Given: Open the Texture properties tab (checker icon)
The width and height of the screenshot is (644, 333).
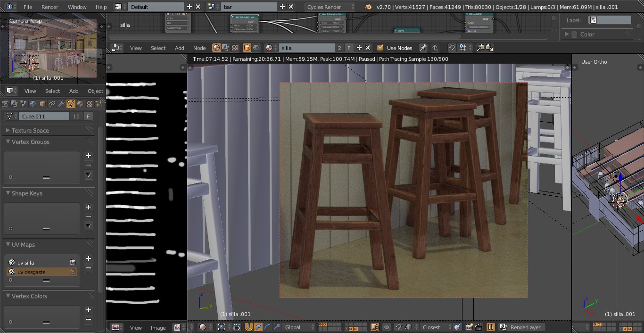Looking at the screenshot, I should [90, 104].
